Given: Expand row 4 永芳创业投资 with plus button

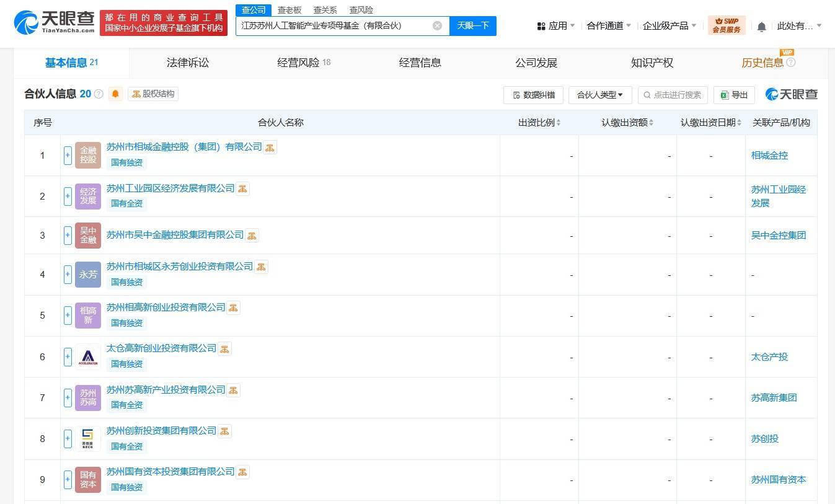Looking at the screenshot, I should point(68,274).
